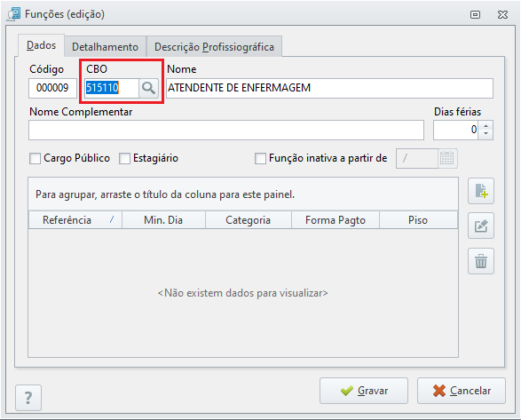
Task: Add a new record with the plus document icon
Action: click(x=481, y=191)
